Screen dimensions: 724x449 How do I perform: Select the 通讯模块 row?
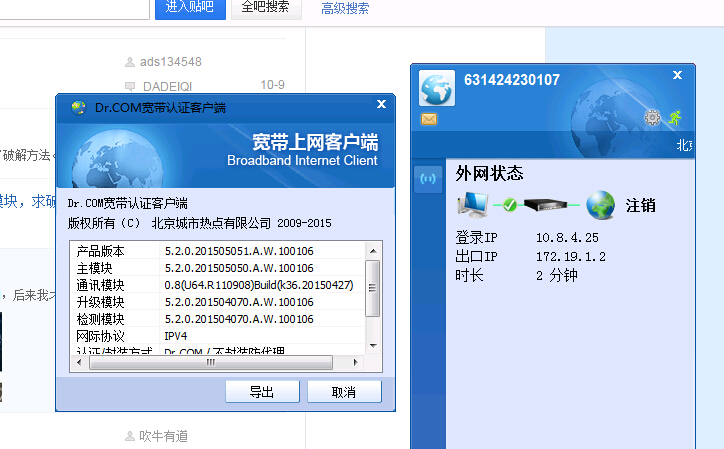point(217,285)
